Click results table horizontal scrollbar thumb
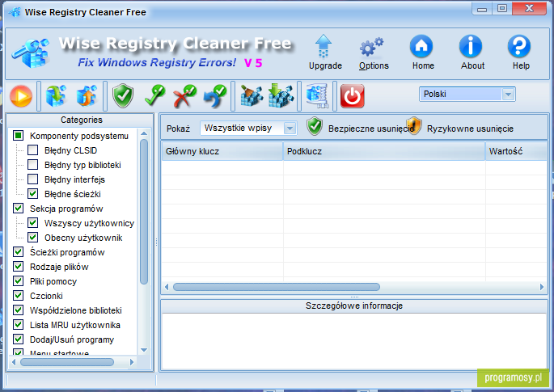Screen dimensions: 554x392 click(277, 287)
